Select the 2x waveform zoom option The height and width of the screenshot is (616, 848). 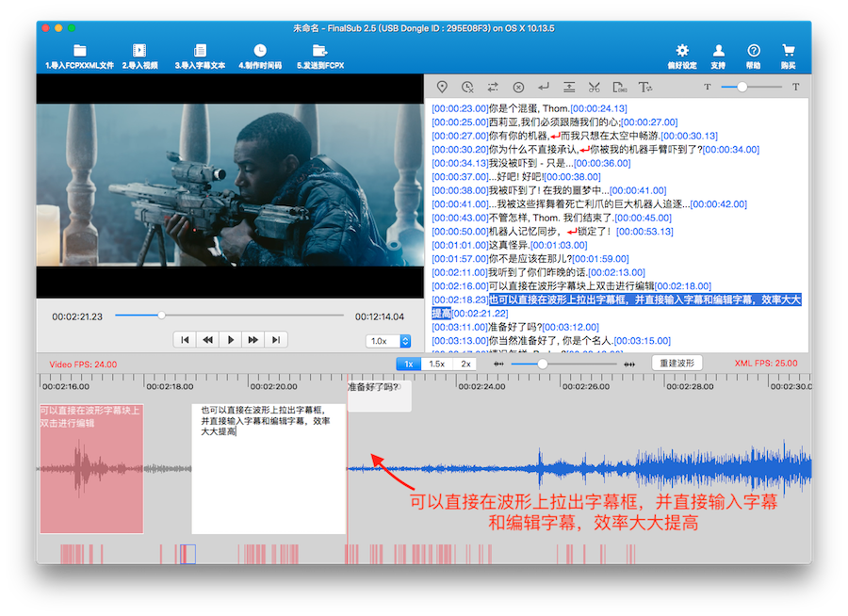point(465,363)
